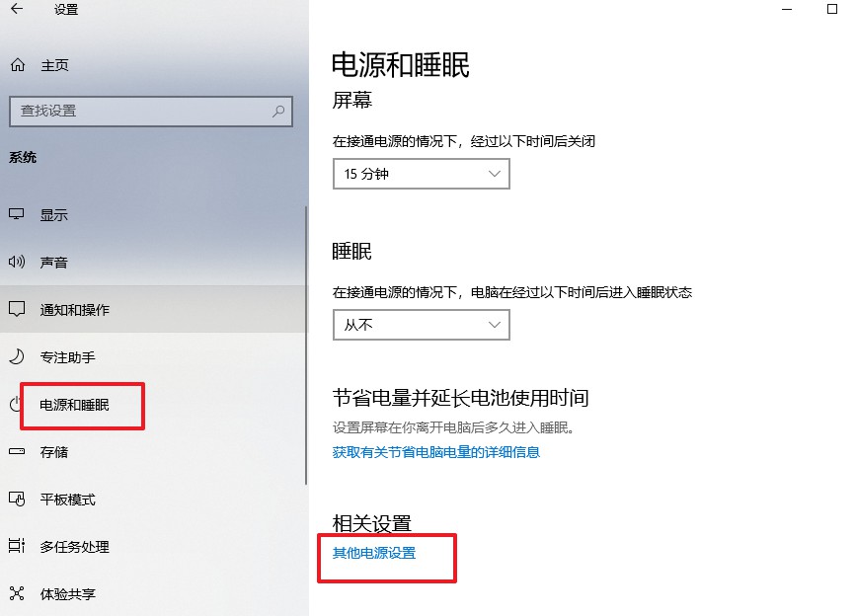Screen dimensions: 856x616
Task: Open the 其他电源设置 link
Action: [374, 553]
